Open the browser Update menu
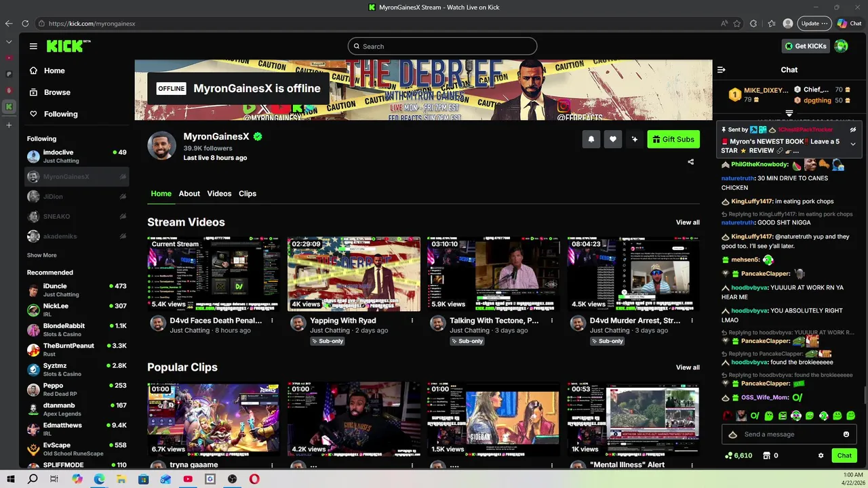Image resolution: width=868 pixels, height=488 pixels. click(814, 23)
